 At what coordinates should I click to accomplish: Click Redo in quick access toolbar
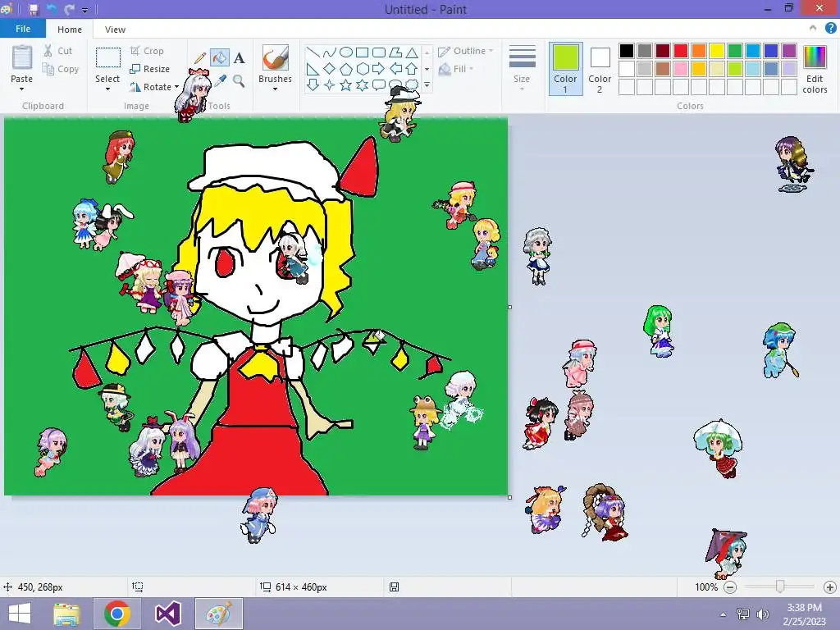point(69,9)
